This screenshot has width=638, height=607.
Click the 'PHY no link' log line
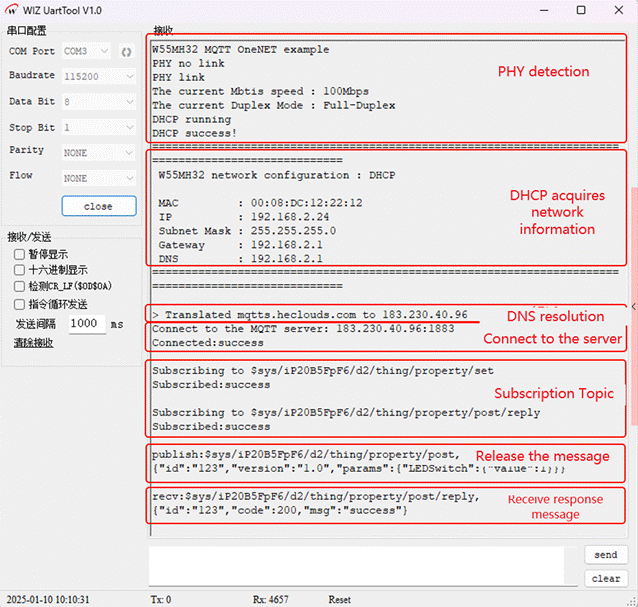[188, 63]
